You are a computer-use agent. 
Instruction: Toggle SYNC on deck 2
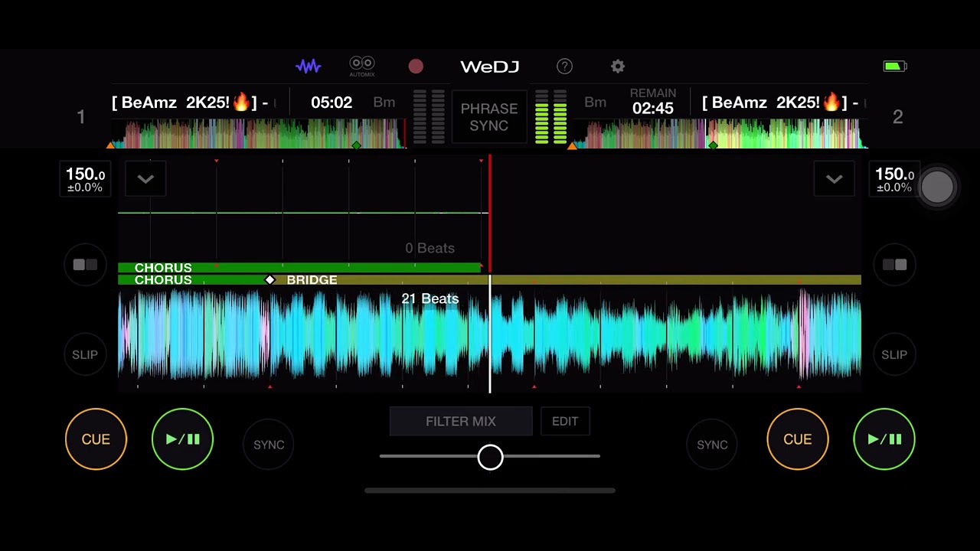pos(712,445)
